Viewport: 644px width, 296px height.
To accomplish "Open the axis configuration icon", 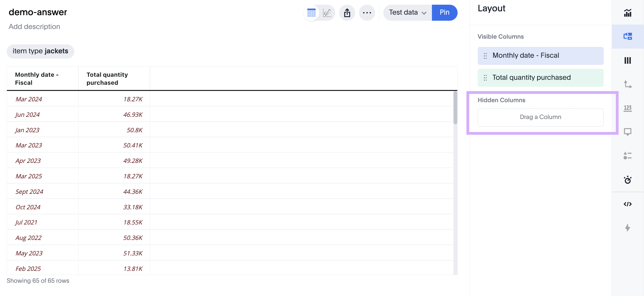I will pos(627,84).
